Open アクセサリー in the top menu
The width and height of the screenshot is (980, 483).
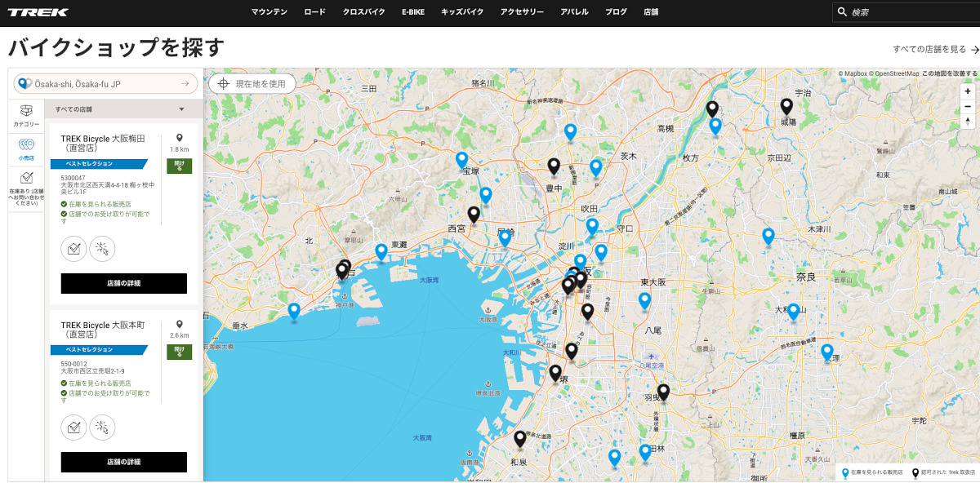click(x=522, y=12)
